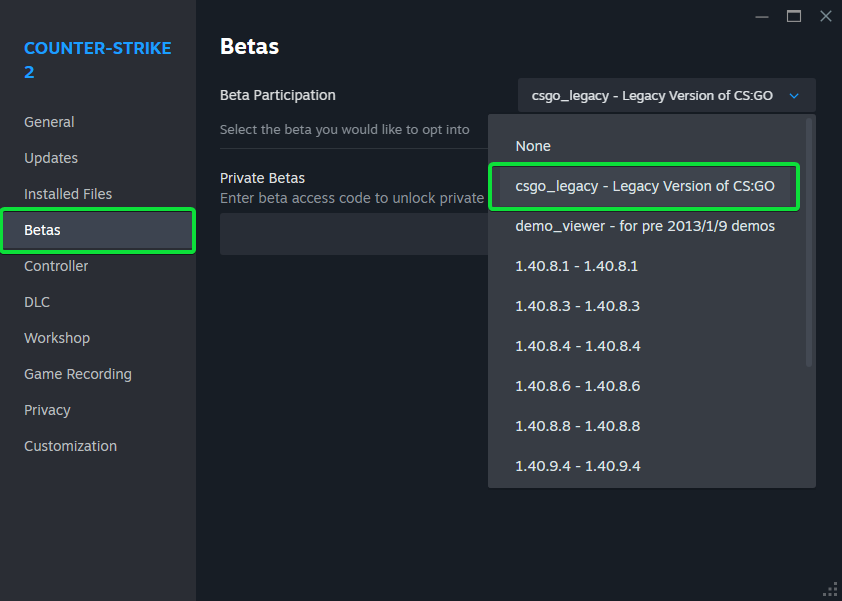Click the dropdown chevron arrow icon
842x601 pixels.
(x=794, y=96)
